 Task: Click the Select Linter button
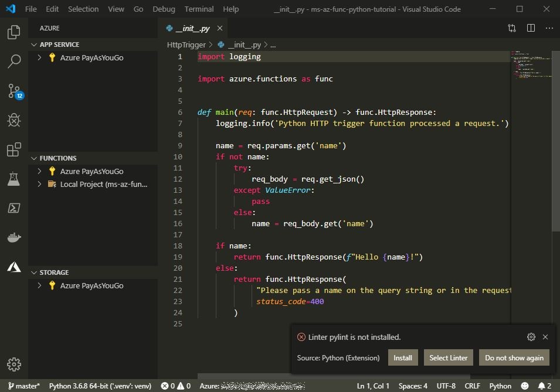pos(448,358)
